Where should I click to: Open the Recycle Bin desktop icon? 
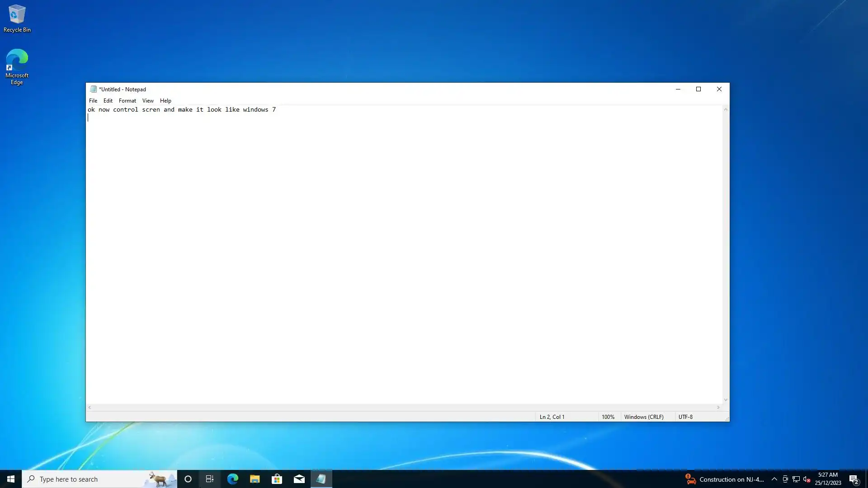[x=17, y=19]
